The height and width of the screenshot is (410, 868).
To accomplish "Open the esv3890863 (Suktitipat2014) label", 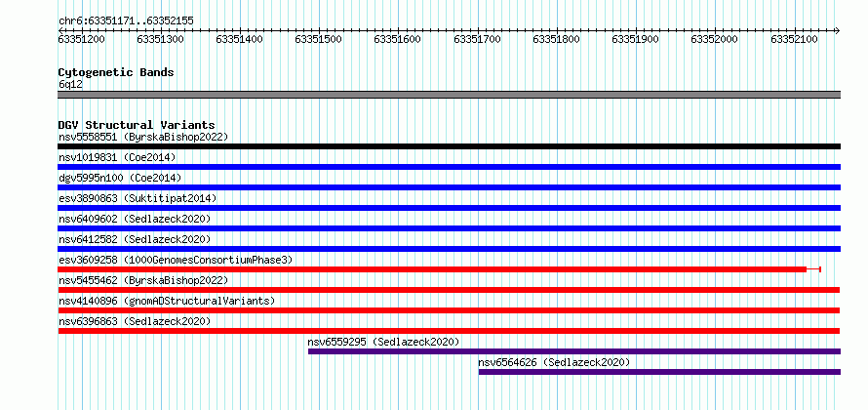I will 138,198.
